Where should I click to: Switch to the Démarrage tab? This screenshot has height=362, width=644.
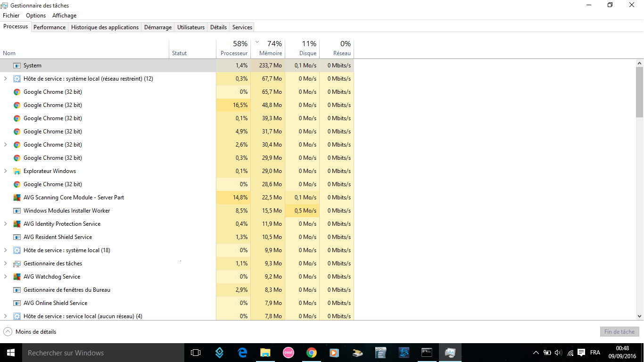tap(158, 27)
